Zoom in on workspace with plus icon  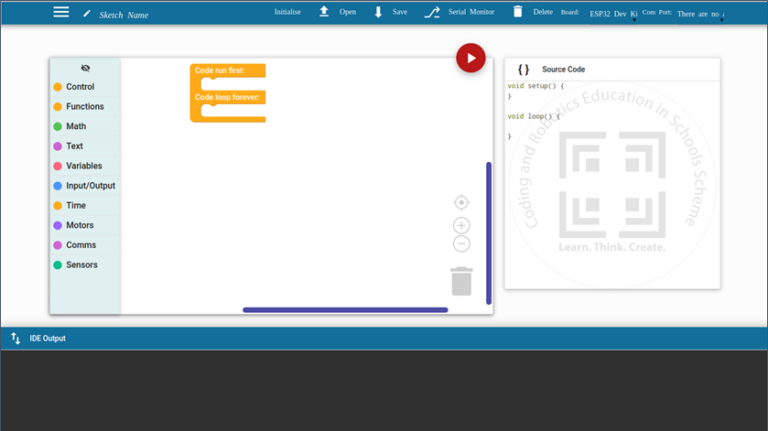point(461,225)
